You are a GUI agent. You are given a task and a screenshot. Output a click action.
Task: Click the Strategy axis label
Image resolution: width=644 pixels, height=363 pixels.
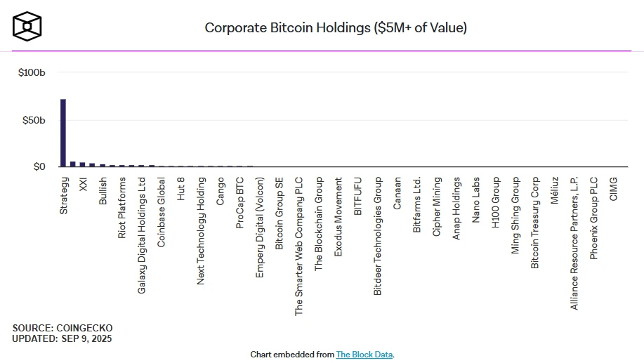tap(64, 195)
